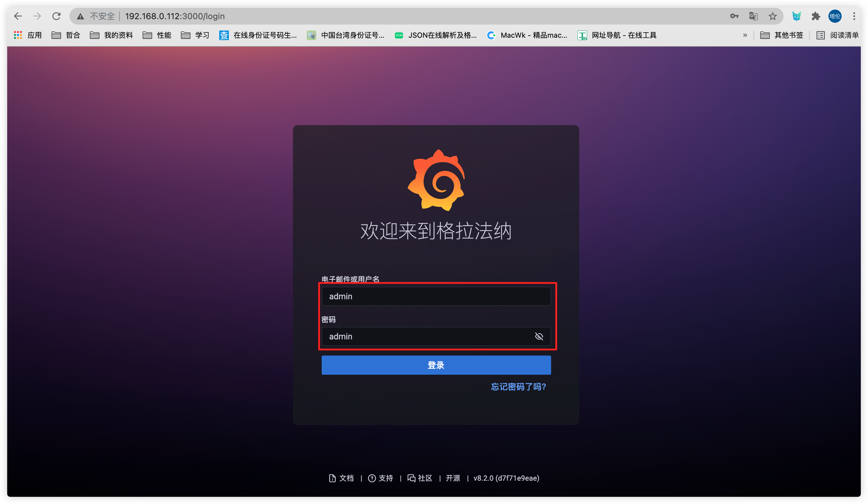
Task: Go forward with the browser forward arrow
Action: pyautogui.click(x=37, y=16)
